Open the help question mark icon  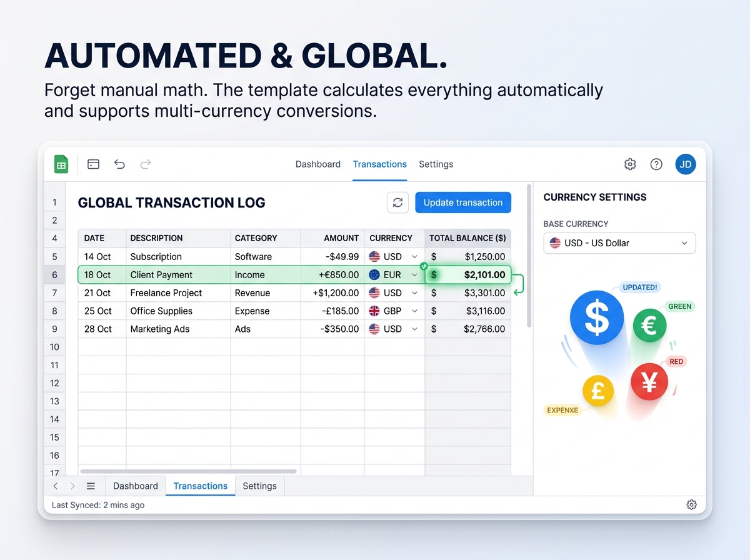(656, 164)
